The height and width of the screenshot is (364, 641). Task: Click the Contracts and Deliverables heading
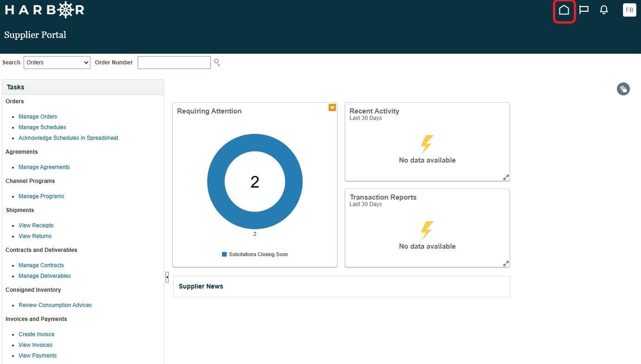tap(41, 250)
